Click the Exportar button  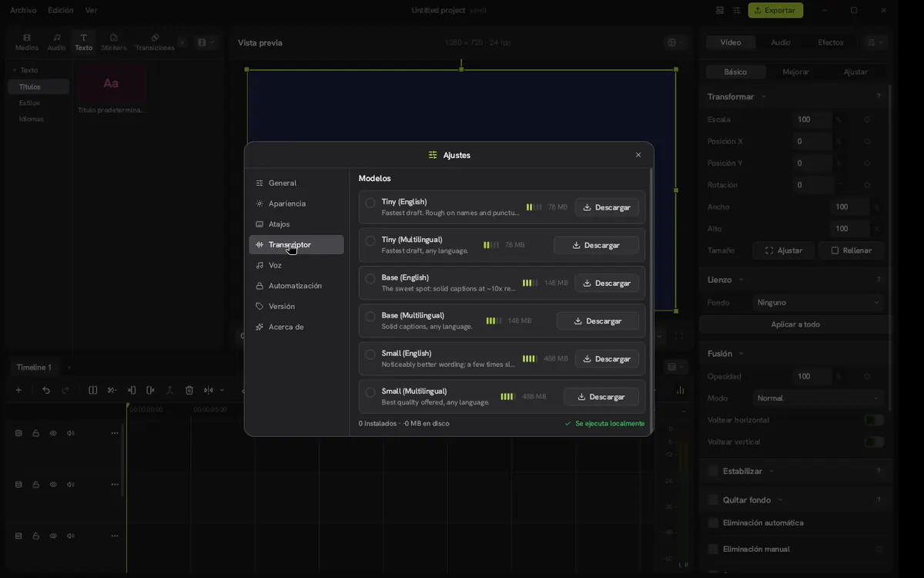pyautogui.click(x=775, y=11)
